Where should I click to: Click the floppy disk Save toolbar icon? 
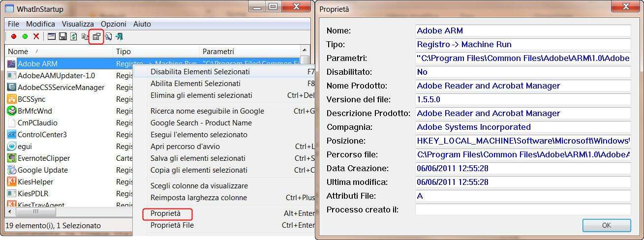click(63, 36)
